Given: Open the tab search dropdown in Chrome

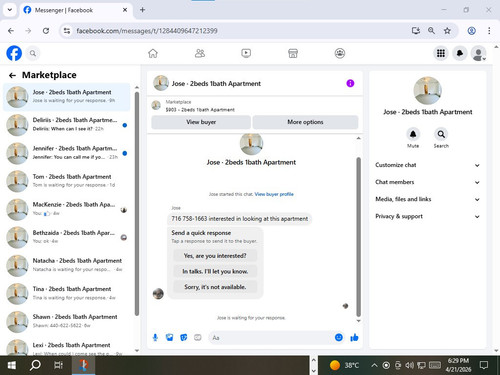Looking at the screenshot, I should 10,10.
